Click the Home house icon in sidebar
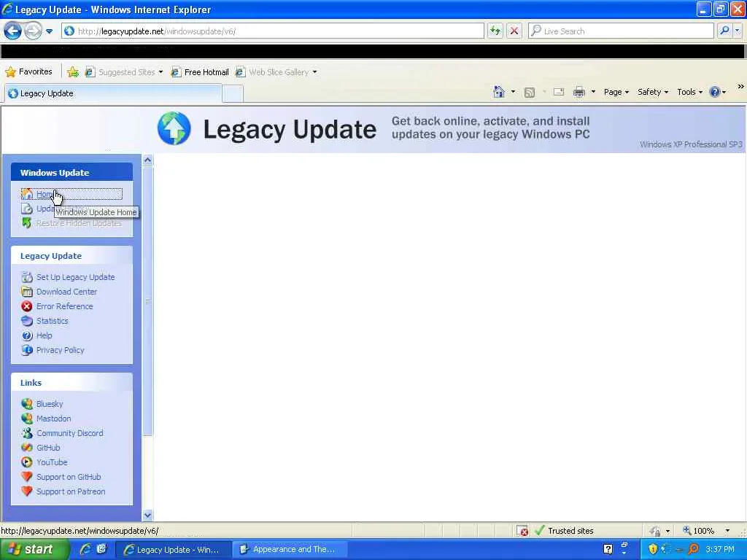Image resolution: width=747 pixels, height=560 pixels. (27, 194)
